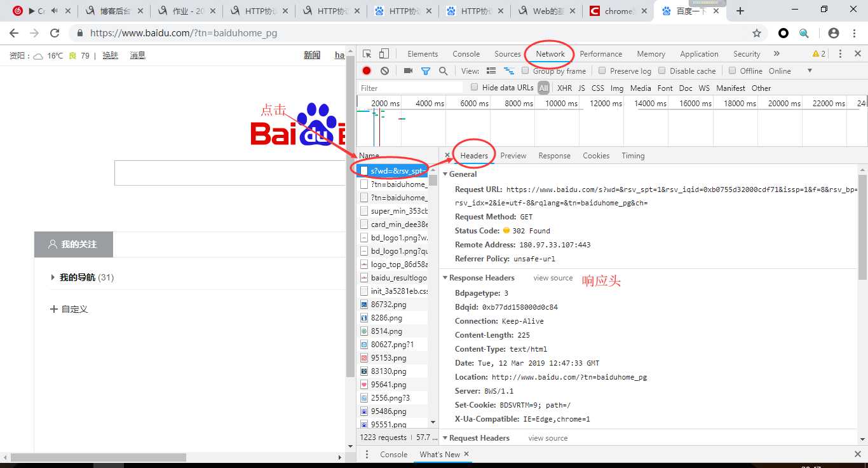Enable Group by frame checkbox
This screenshot has width=868, height=468.
pyautogui.click(x=526, y=71)
